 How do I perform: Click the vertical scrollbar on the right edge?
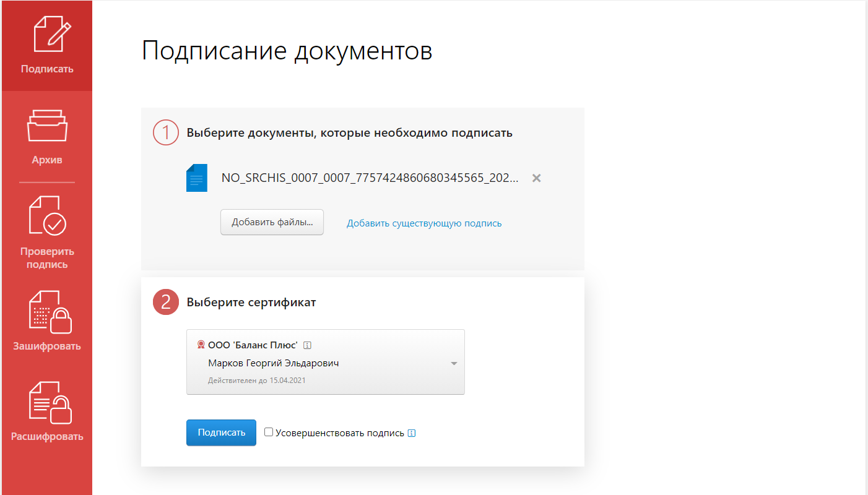point(866,247)
